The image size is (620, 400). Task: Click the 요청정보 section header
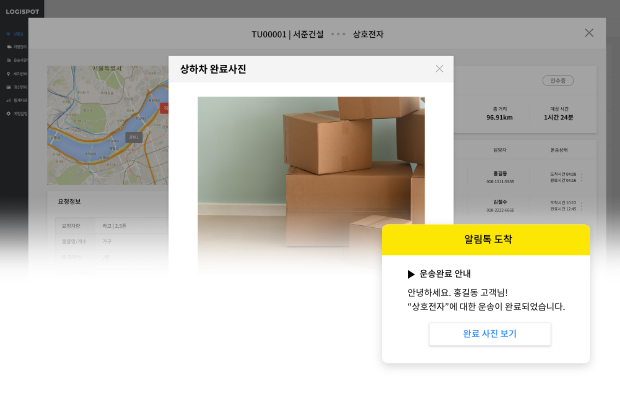tap(70, 201)
